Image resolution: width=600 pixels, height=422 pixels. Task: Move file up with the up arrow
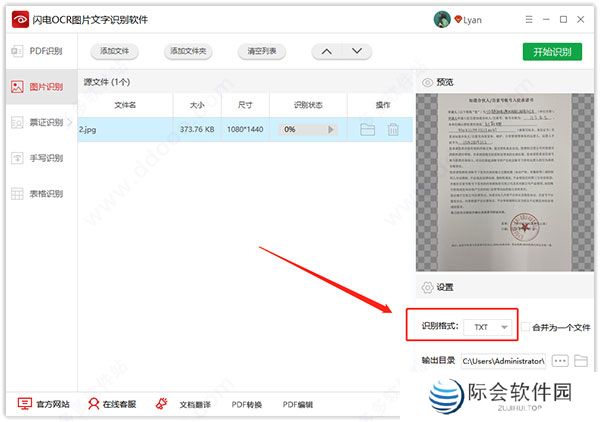[325, 51]
